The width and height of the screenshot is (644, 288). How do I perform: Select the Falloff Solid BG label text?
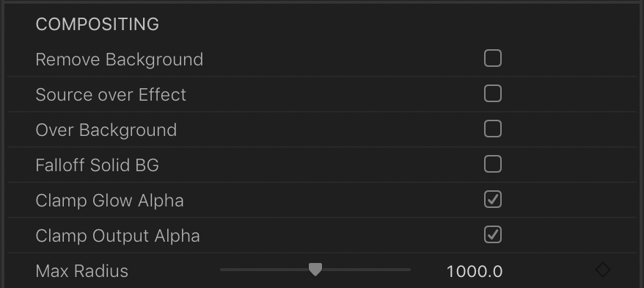(97, 165)
